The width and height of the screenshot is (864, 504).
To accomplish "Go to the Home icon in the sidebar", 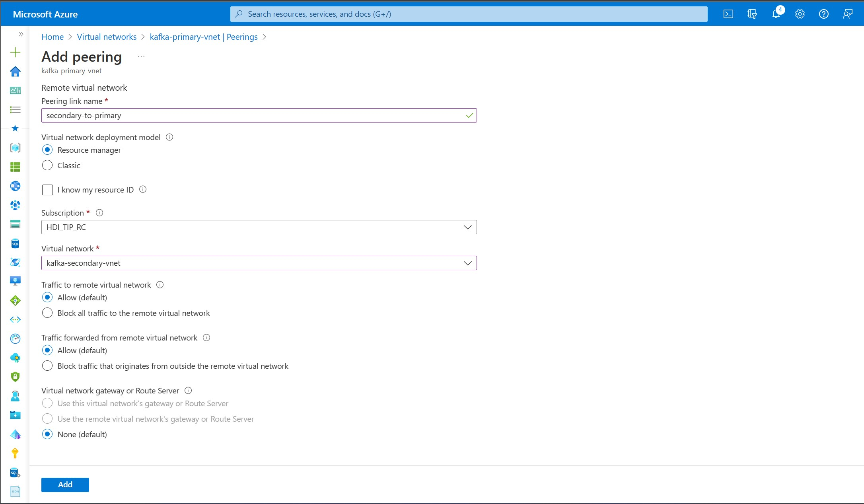I will tap(15, 72).
